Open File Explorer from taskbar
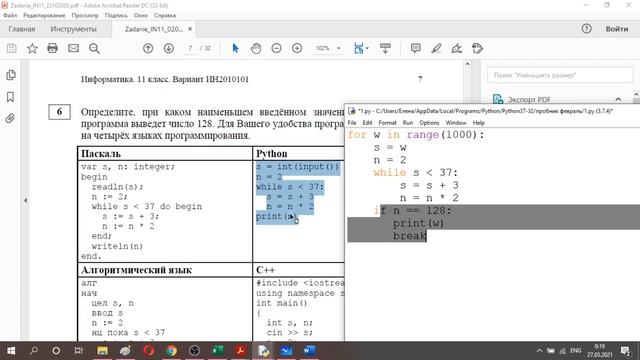The height and width of the screenshot is (360, 640). tap(102, 351)
